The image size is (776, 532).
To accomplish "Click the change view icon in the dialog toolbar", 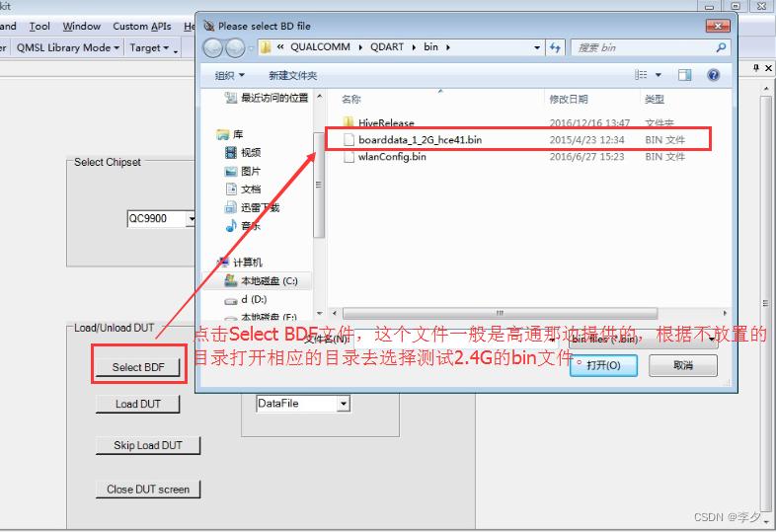I will point(641,75).
